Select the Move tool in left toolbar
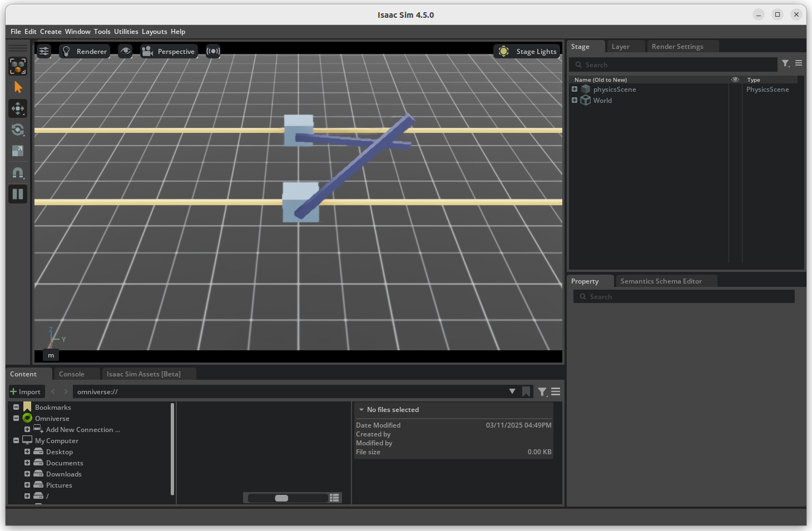812x531 pixels. coord(18,108)
